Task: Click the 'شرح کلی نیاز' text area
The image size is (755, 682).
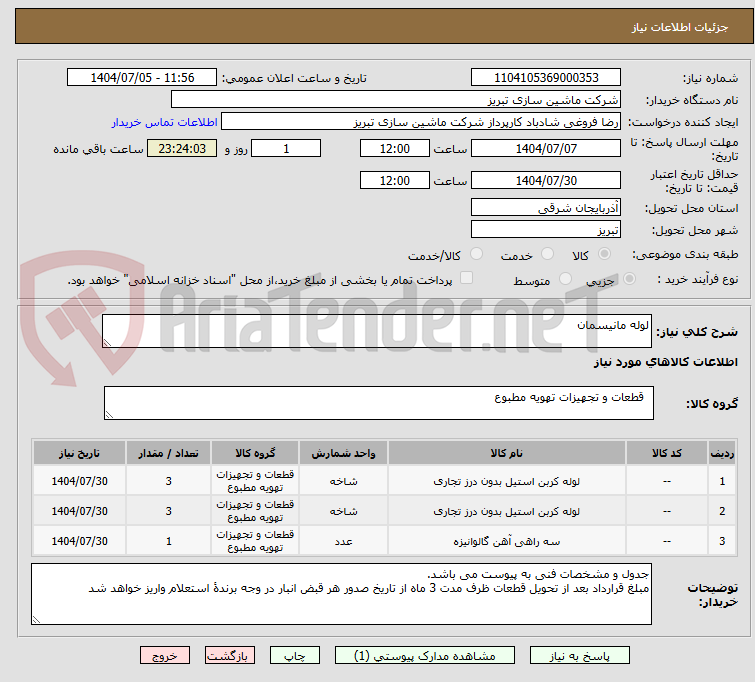Action: click(x=378, y=332)
